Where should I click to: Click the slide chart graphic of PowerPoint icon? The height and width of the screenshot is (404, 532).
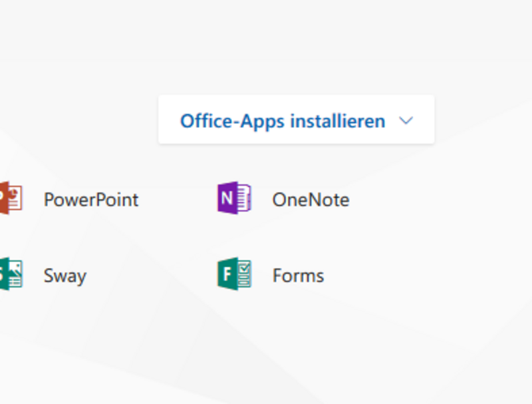15,198
